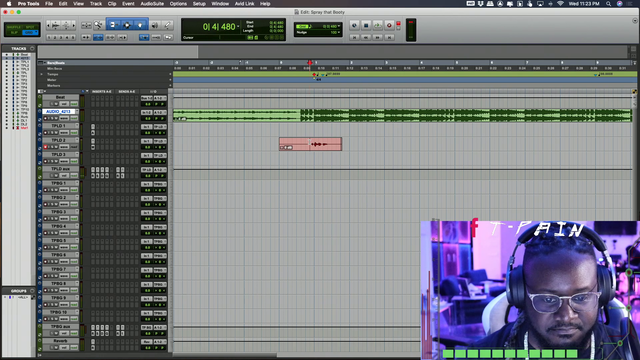Expand the Tempo ruler
The width and height of the screenshot is (640, 360).
pos(41,74)
